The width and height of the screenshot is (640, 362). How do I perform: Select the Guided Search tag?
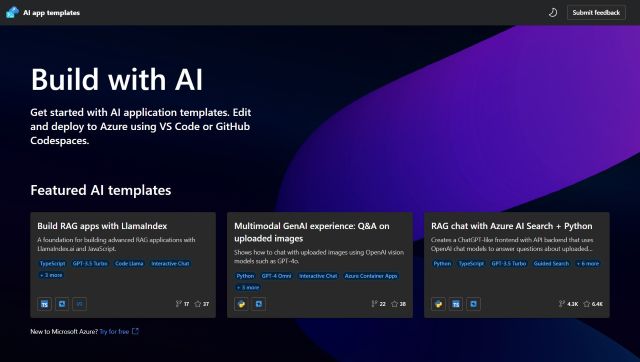pyautogui.click(x=551, y=264)
